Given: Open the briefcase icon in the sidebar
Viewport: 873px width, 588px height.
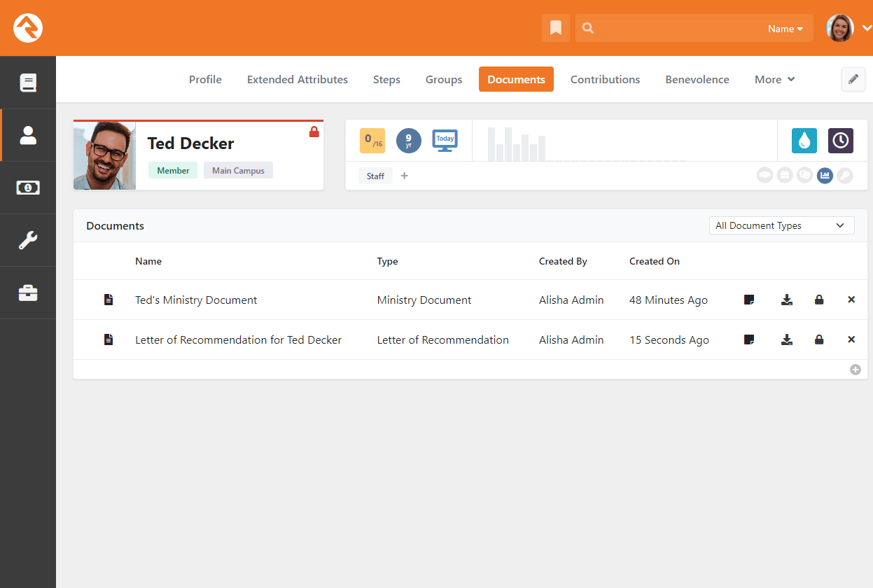Looking at the screenshot, I should point(28,293).
